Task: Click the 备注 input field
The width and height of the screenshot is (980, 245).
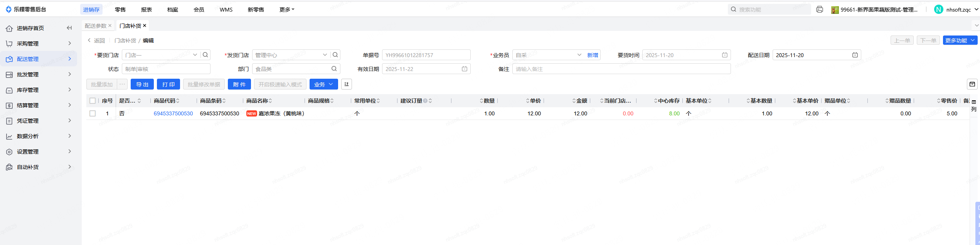Action: (621, 69)
